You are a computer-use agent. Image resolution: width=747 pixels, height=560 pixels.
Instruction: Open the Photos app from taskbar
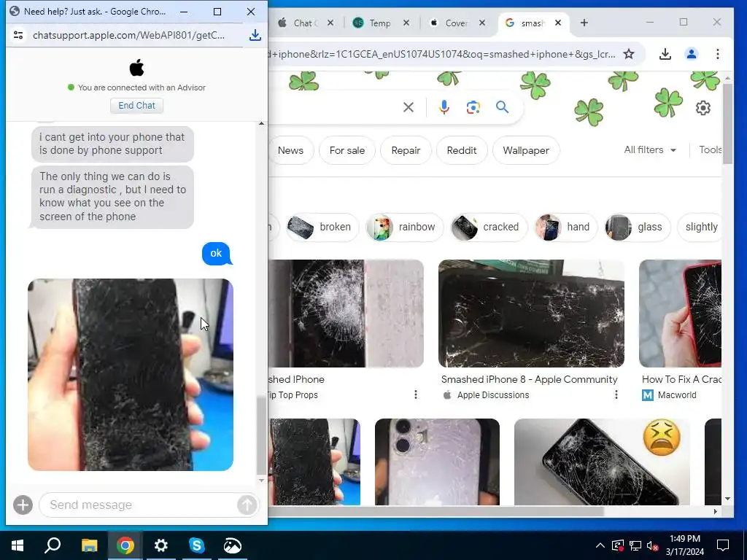tap(233, 545)
